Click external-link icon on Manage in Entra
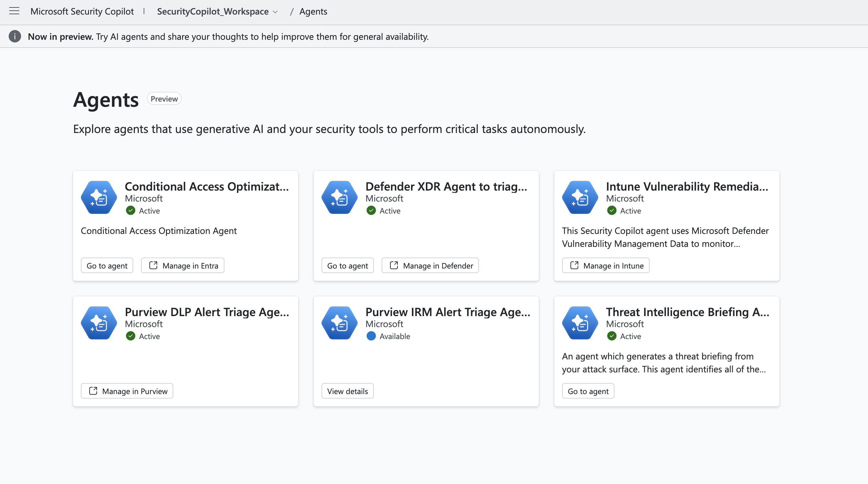Screen dimensions: 868x484 (x=153, y=266)
